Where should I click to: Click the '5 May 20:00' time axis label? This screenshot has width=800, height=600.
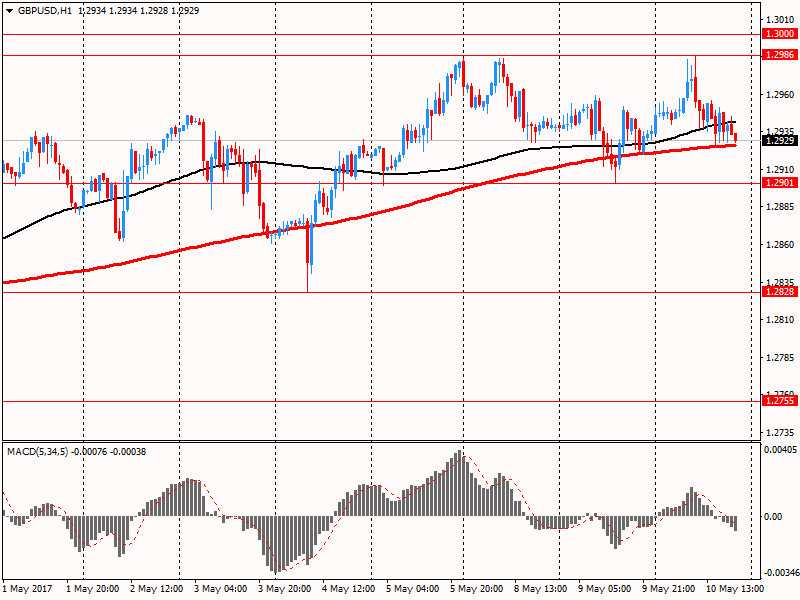click(x=477, y=589)
